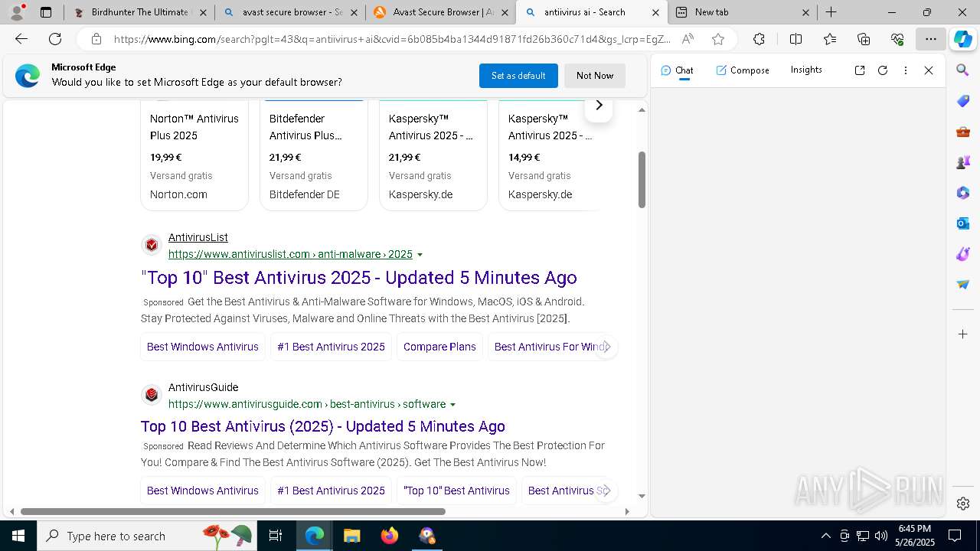Open Collections icon in toolbar
The image size is (980, 551).
(864, 39)
